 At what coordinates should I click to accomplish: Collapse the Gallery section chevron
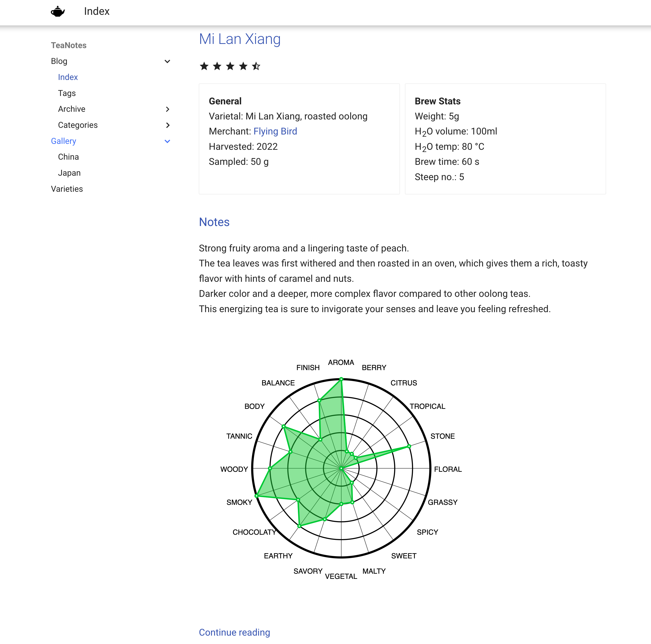click(x=167, y=141)
